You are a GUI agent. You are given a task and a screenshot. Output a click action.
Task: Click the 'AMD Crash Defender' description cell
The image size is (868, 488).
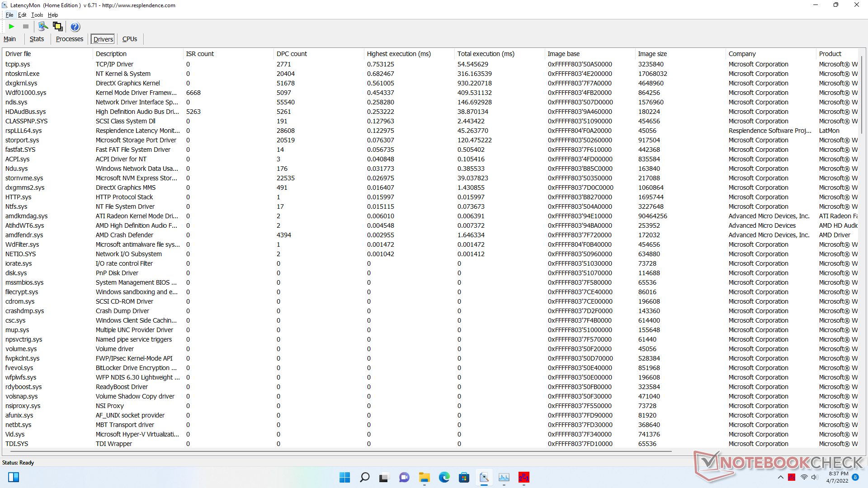pyautogui.click(x=124, y=235)
